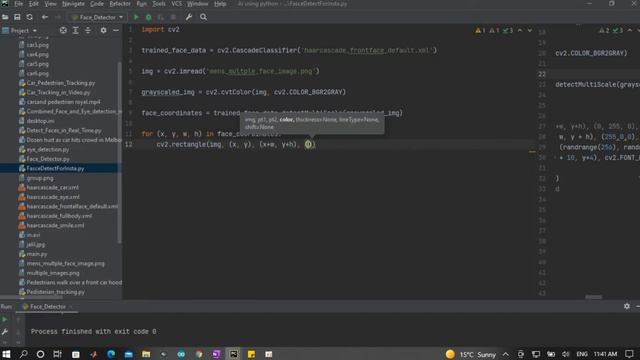Select group.png in the project tree
The image size is (640, 360).
pos(40,178)
